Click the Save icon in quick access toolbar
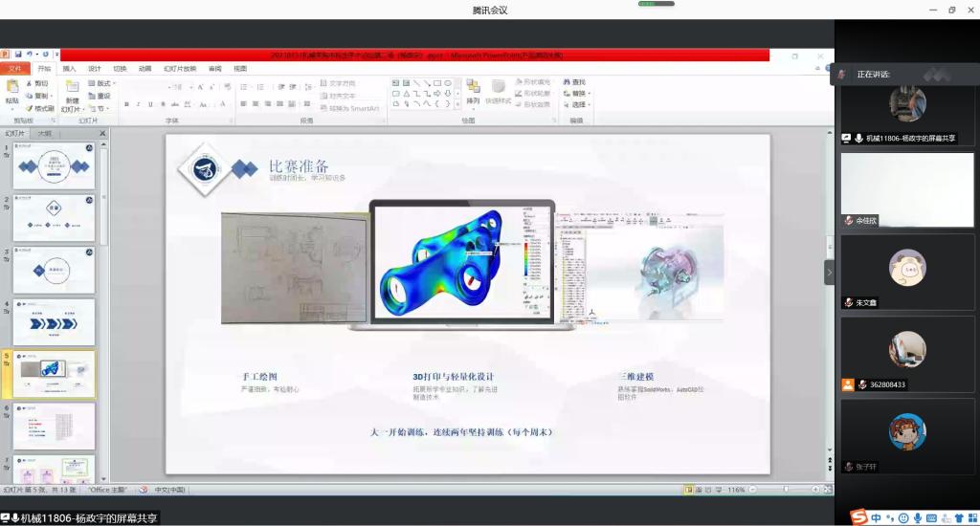This screenshot has height=526, width=980. tap(18, 55)
